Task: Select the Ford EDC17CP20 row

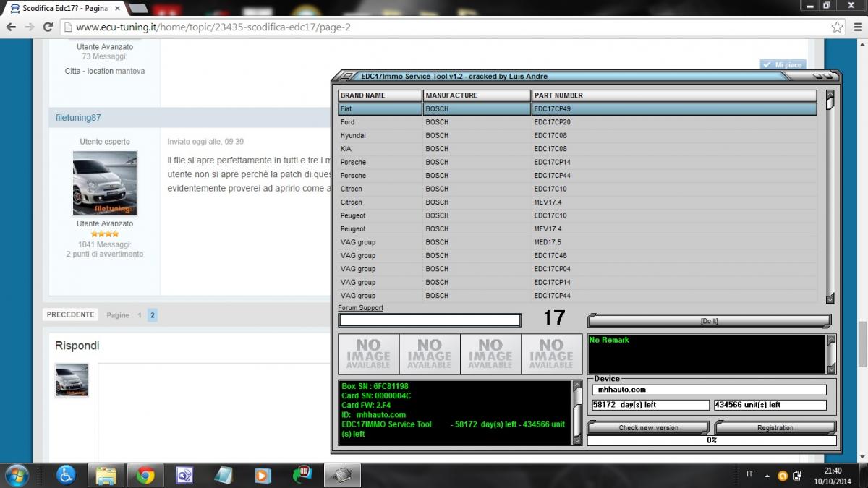Action: tap(577, 122)
